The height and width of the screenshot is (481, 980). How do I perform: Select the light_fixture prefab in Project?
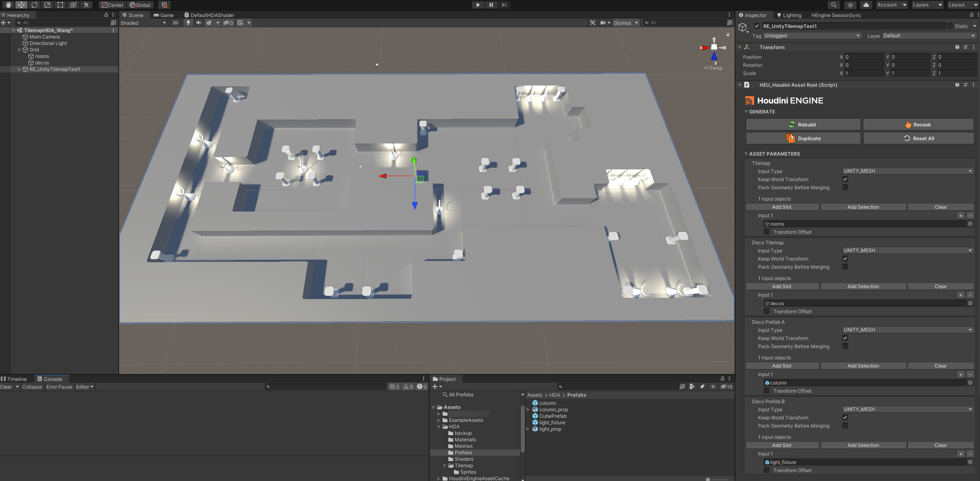[551, 422]
